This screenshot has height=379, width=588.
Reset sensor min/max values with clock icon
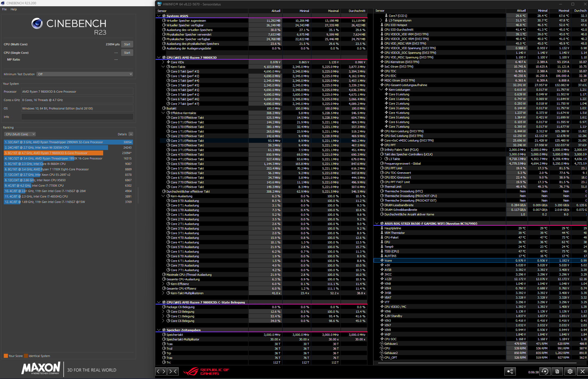tap(545, 371)
